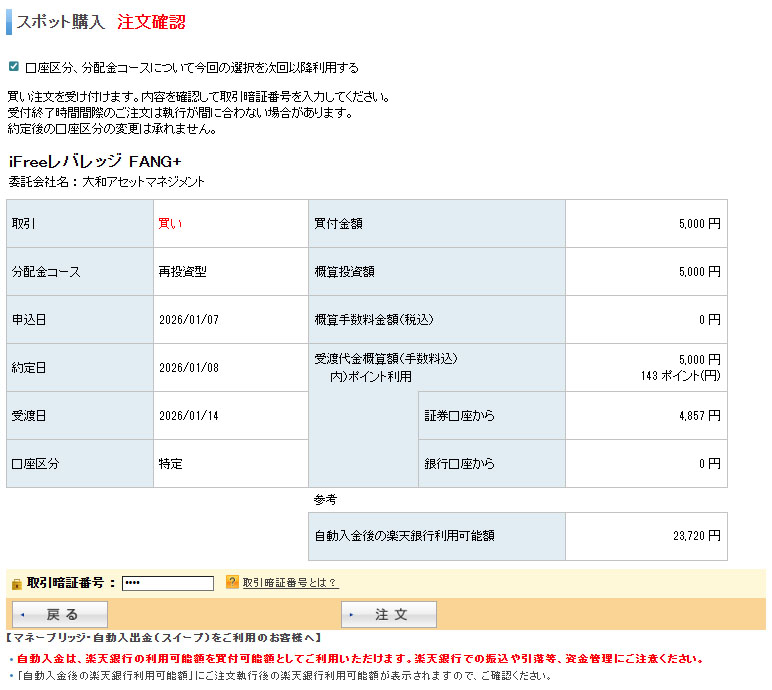
Task: Click the 受渡日 date 2026/01/14
Action: (188, 416)
